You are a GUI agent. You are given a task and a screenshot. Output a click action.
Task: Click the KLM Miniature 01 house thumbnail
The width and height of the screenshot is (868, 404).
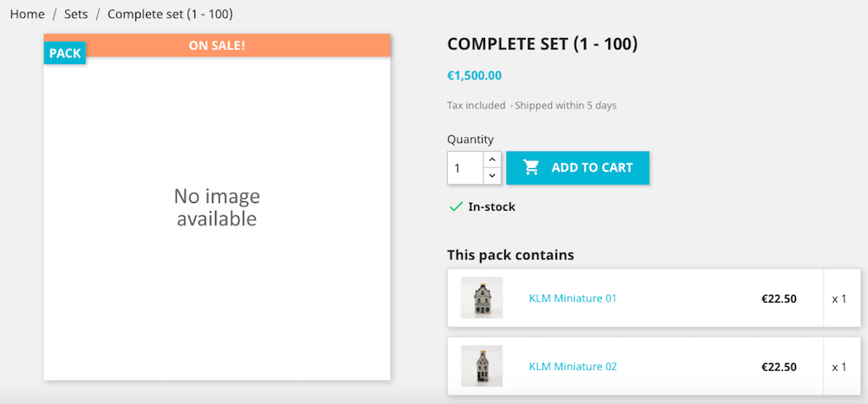click(482, 298)
